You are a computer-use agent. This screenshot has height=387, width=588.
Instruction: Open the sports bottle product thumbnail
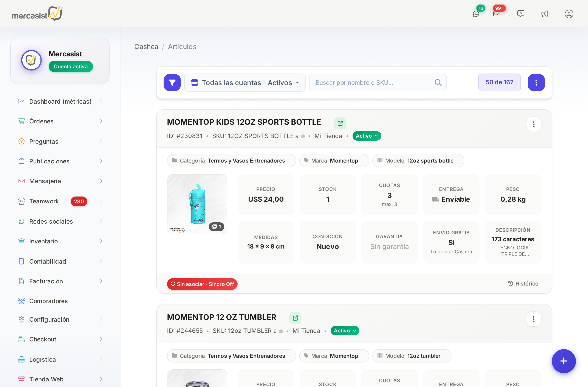coord(197,204)
